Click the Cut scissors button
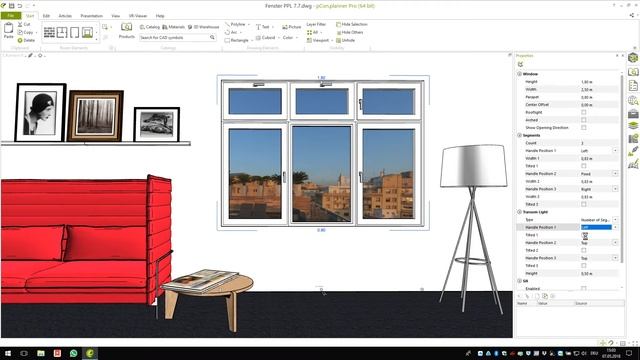This screenshot has width=640, height=360. click(x=24, y=24)
